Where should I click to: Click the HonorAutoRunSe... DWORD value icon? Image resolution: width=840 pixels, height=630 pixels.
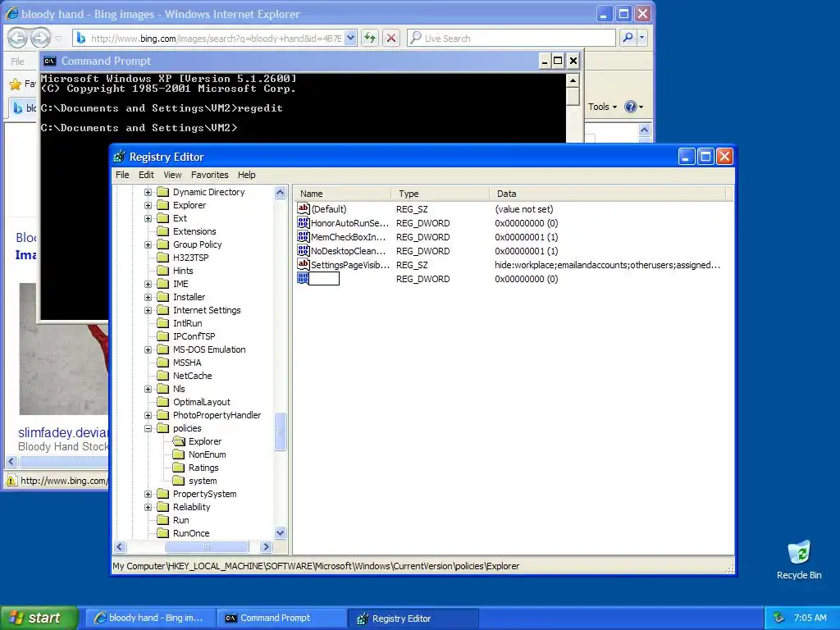(x=304, y=223)
